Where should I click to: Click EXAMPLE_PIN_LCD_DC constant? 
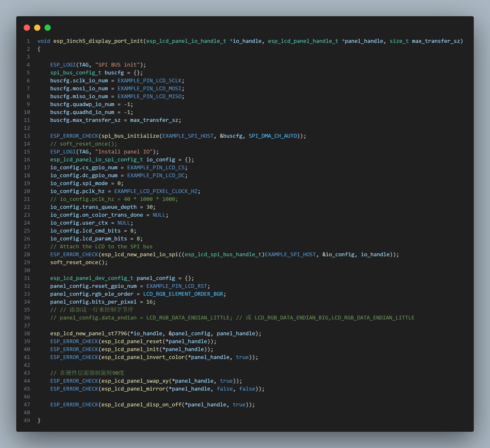click(x=156, y=175)
